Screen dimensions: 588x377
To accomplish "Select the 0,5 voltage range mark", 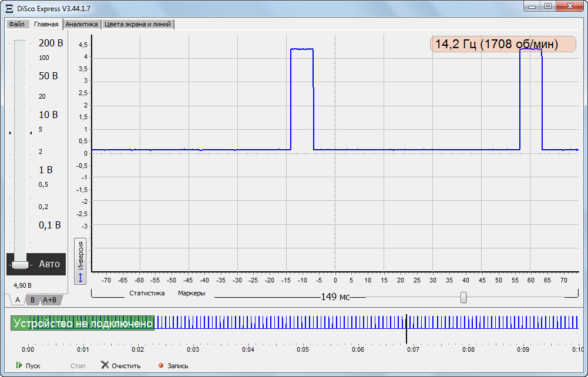I will (x=43, y=184).
